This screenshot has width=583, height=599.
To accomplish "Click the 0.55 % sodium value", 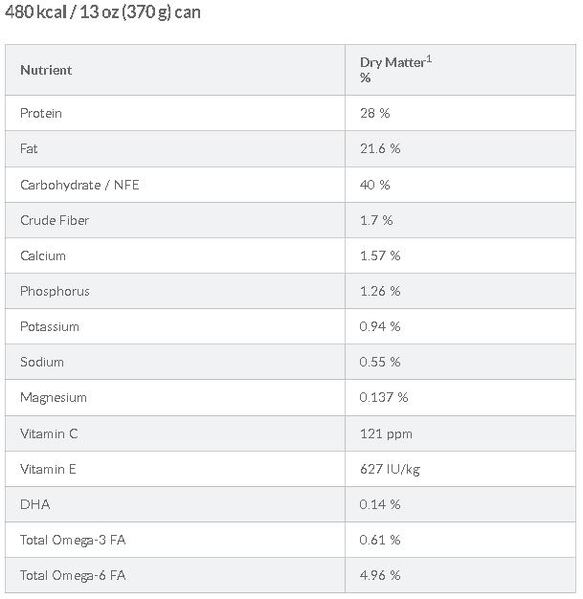I will [380, 362].
